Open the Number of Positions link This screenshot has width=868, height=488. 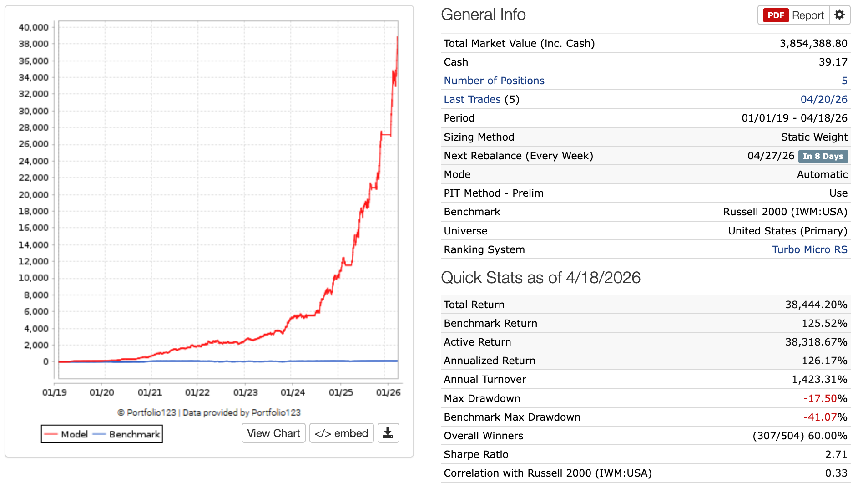pos(494,81)
